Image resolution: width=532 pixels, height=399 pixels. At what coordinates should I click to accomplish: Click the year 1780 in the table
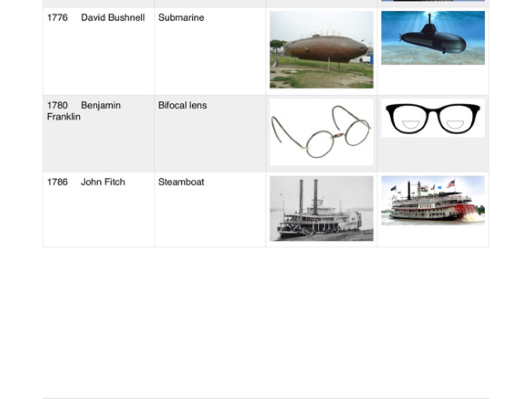point(57,105)
